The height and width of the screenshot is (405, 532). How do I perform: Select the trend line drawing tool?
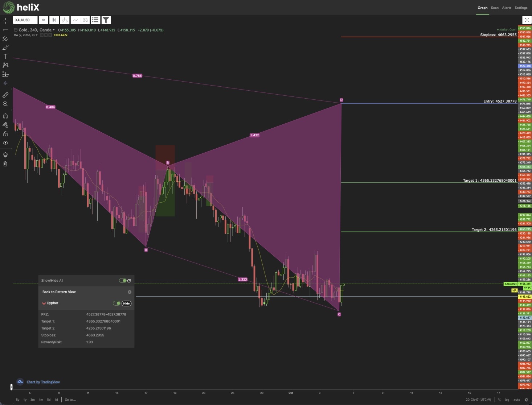[x=5, y=30]
